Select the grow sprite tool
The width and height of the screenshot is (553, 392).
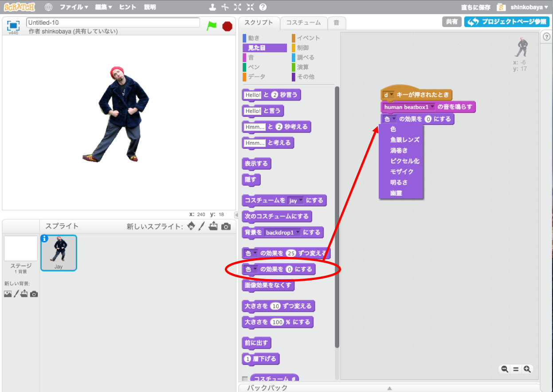(238, 7)
